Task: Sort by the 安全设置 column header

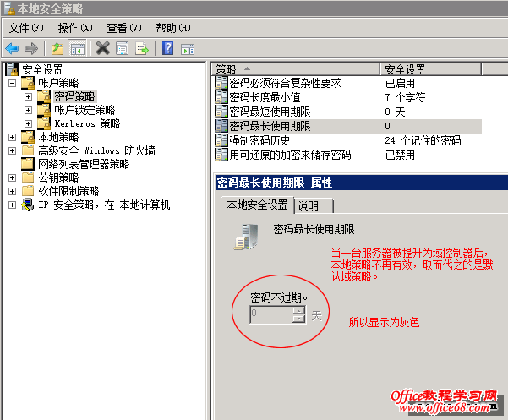Action: [x=430, y=69]
